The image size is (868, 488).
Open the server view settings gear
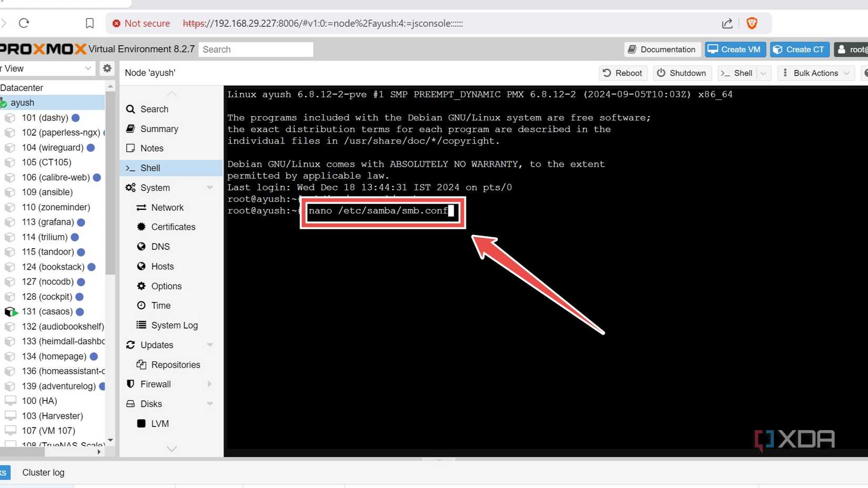pos(107,68)
